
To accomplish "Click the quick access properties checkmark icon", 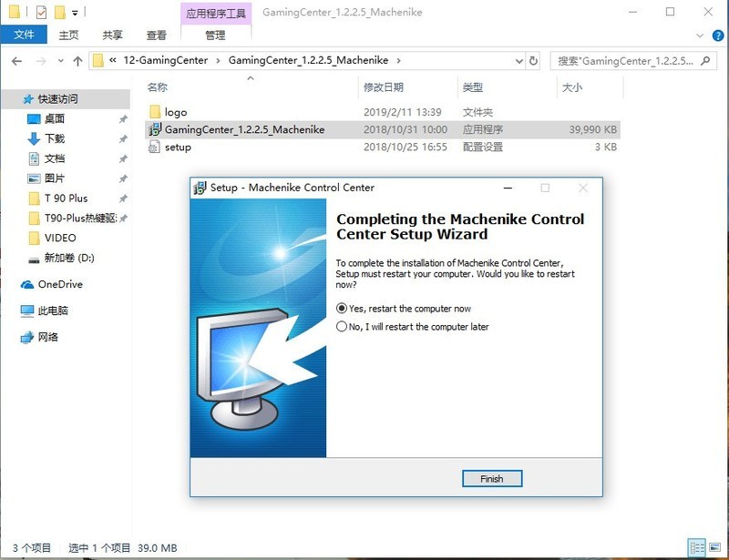I will click(41, 12).
